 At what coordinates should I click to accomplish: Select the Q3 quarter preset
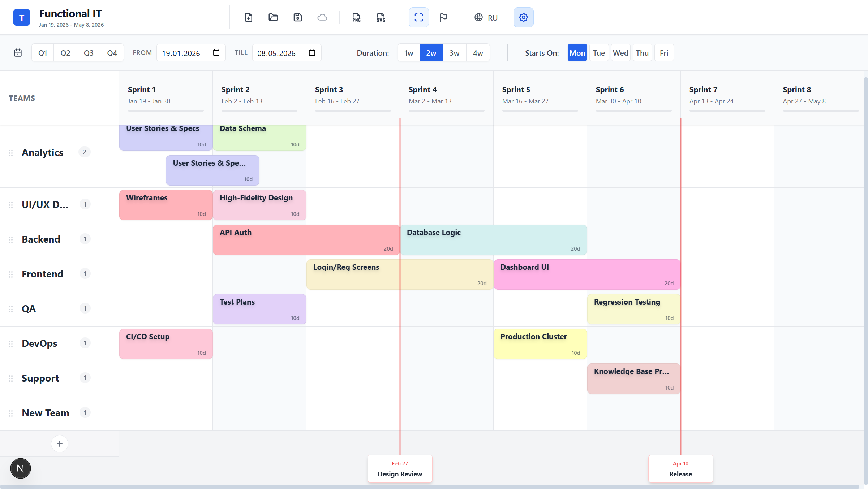[x=89, y=53]
